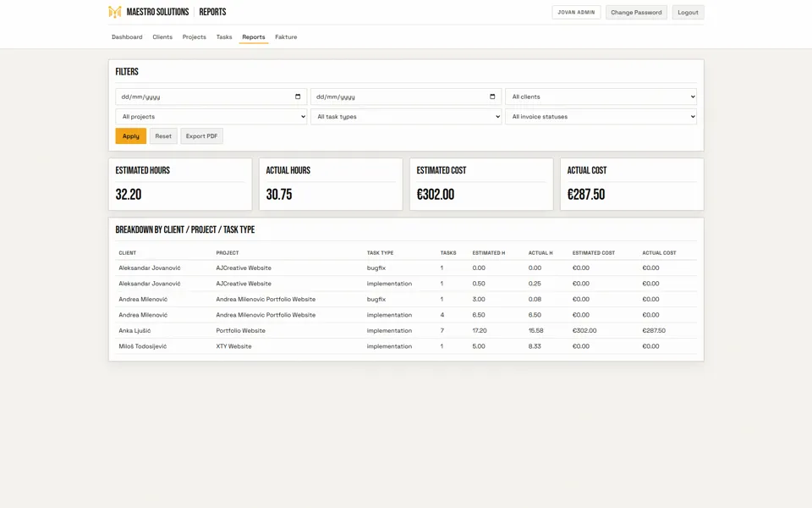Click the tasks count 7 cell
This screenshot has width=812, height=508.
click(442, 331)
